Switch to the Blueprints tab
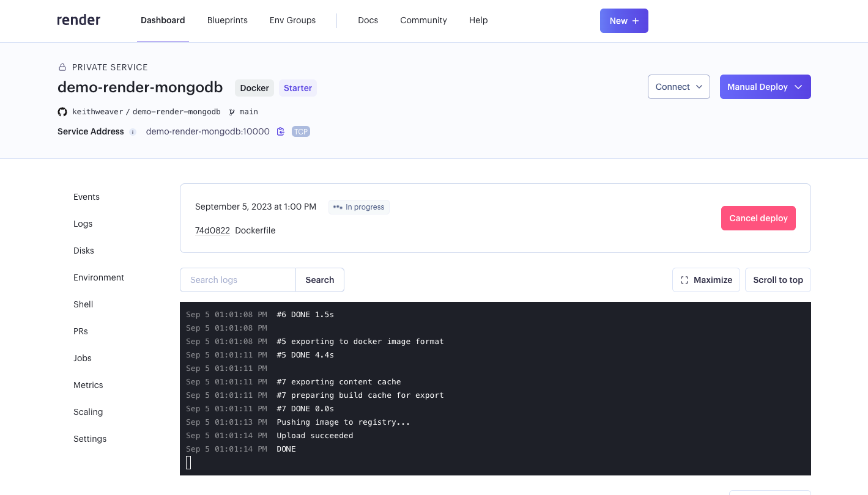This screenshot has height=495, width=868. tap(228, 20)
